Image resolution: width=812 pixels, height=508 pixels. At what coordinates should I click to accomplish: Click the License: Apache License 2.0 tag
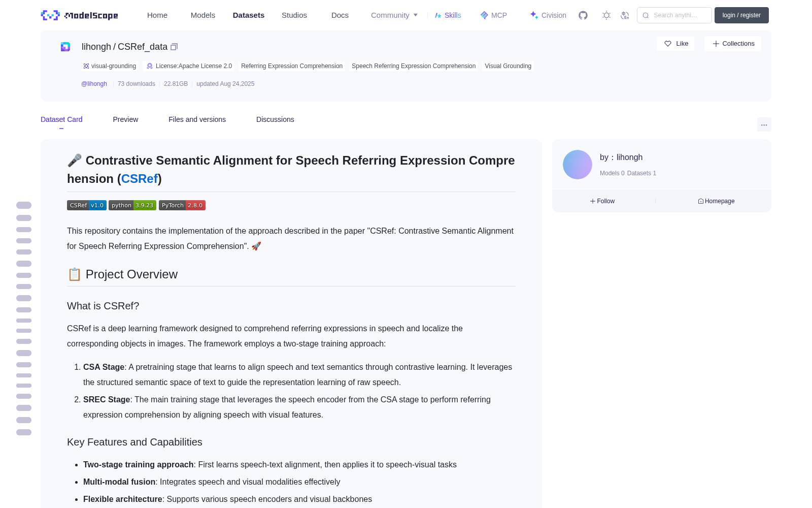coord(189,66)
